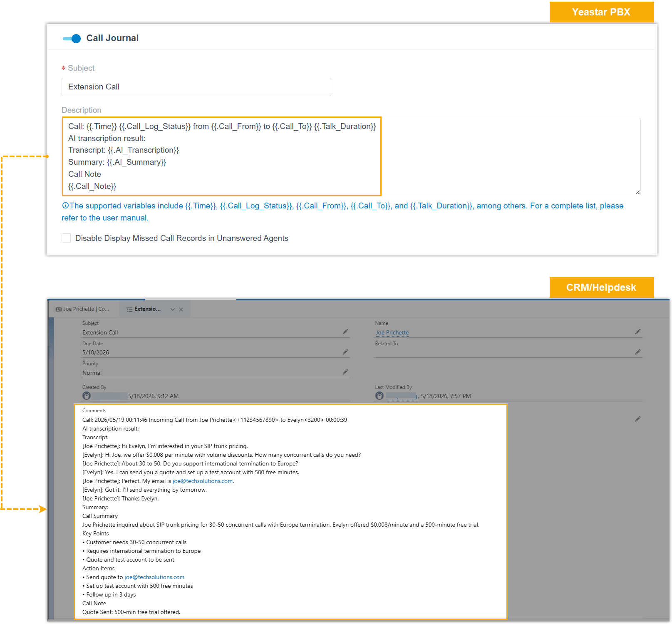
Task: Click the info icon before supported variables hint
Action: (x=65, y=206)
